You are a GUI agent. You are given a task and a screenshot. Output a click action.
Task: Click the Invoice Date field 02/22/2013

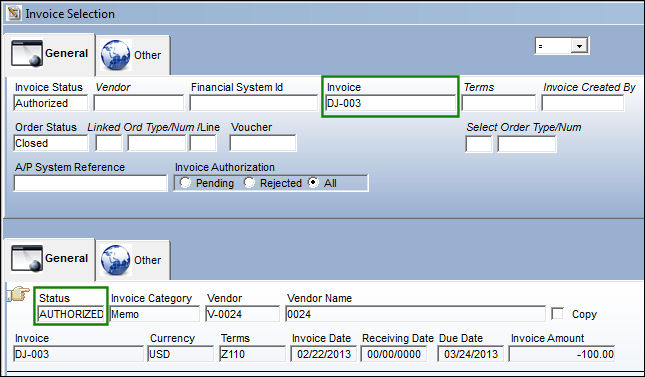tap(324, 354)
